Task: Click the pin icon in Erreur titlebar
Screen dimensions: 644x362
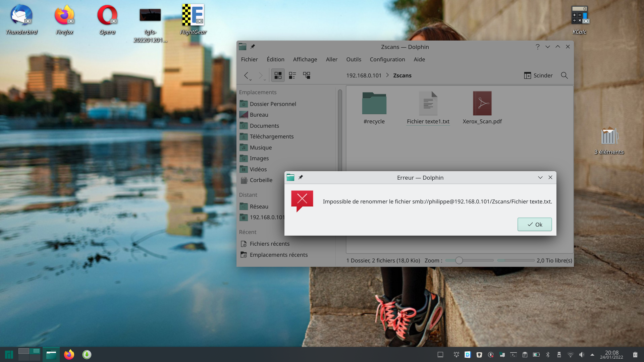Action: [301, 177]
